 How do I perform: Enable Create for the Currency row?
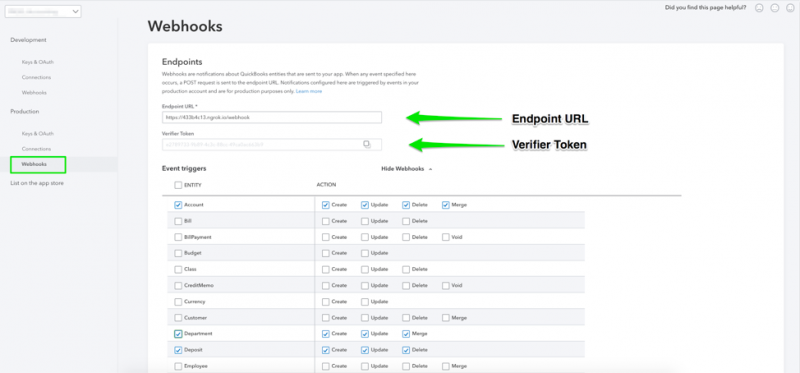[326, 302]
